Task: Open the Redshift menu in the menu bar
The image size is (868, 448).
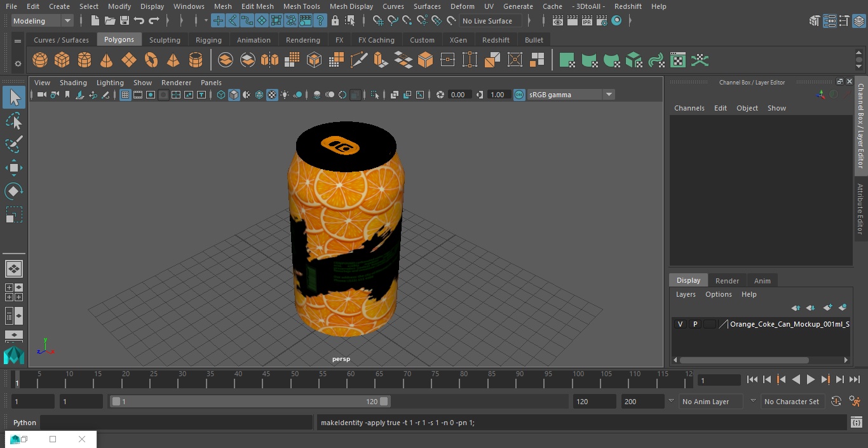Action: click(x=628, y=6)
